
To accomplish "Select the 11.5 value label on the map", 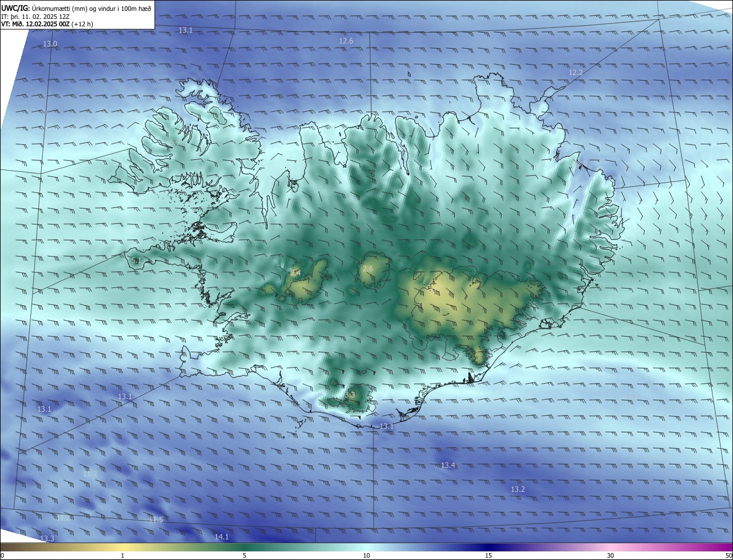I will click(156, 520).
